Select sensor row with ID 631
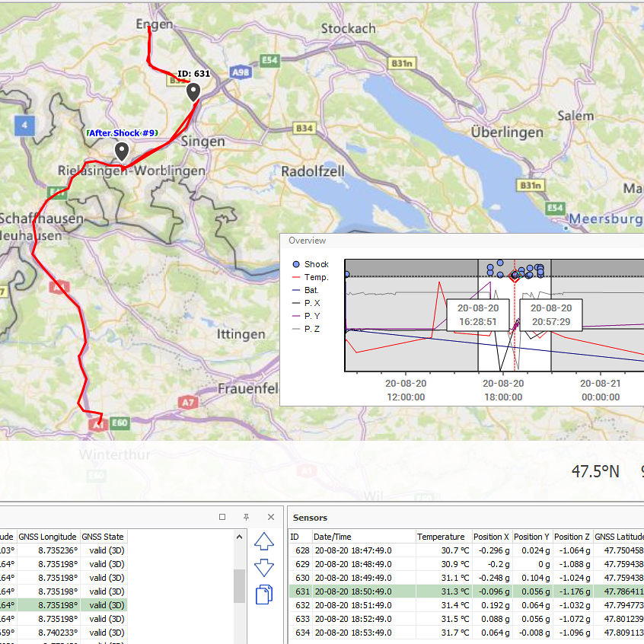 pyautogui.click(x=352, y=591)
